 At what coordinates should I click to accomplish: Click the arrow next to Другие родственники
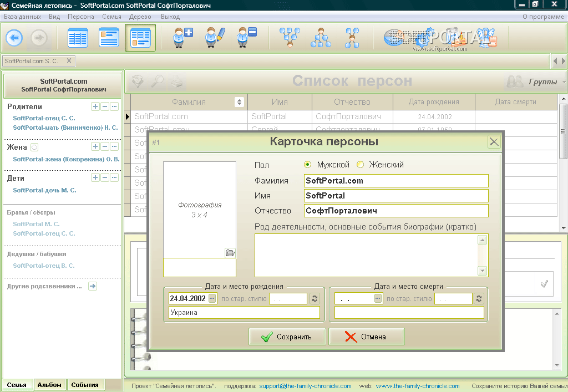coord(93,286)
